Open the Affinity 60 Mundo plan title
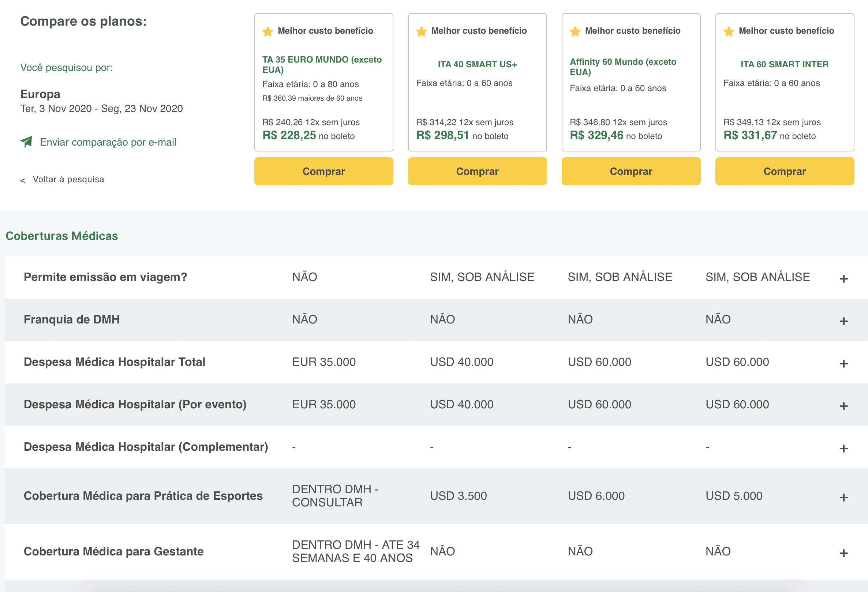The height and width of the screenshot is (592, 868). (623, 67)
